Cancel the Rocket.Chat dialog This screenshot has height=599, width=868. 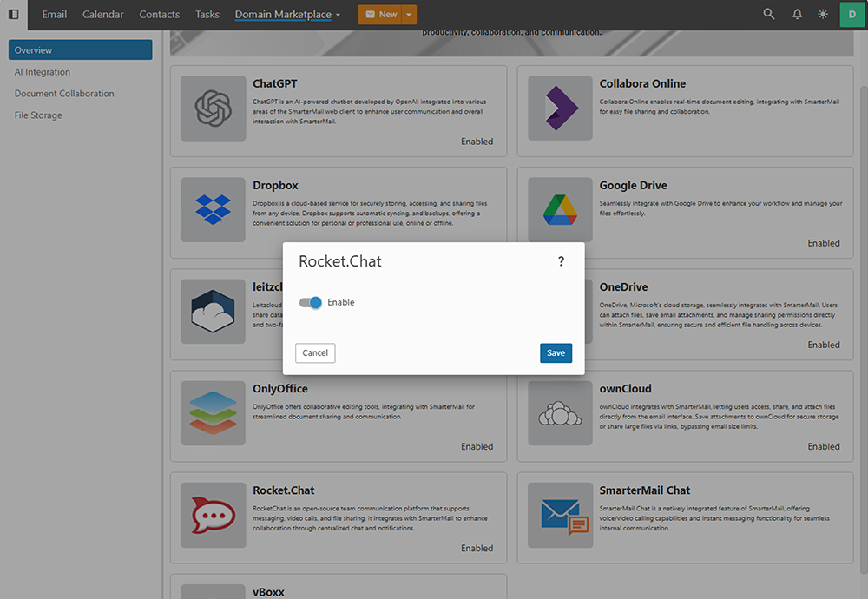(x=315, y=352)
